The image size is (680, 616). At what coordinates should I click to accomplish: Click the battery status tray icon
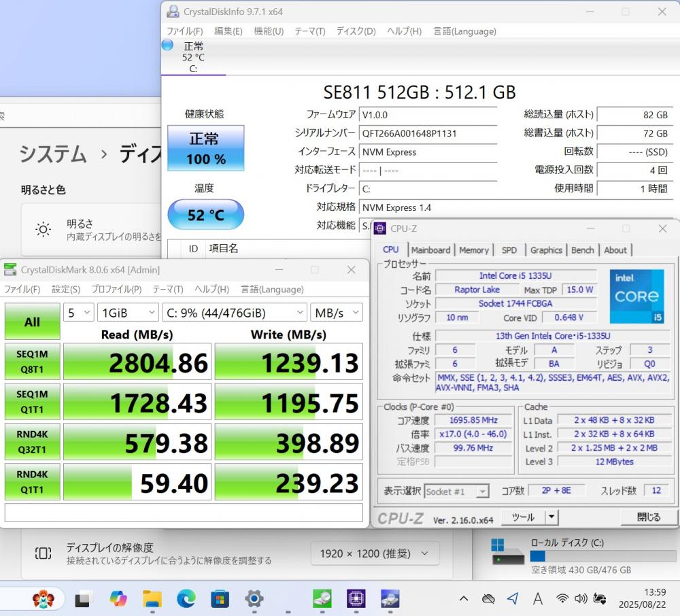[600, 598]
